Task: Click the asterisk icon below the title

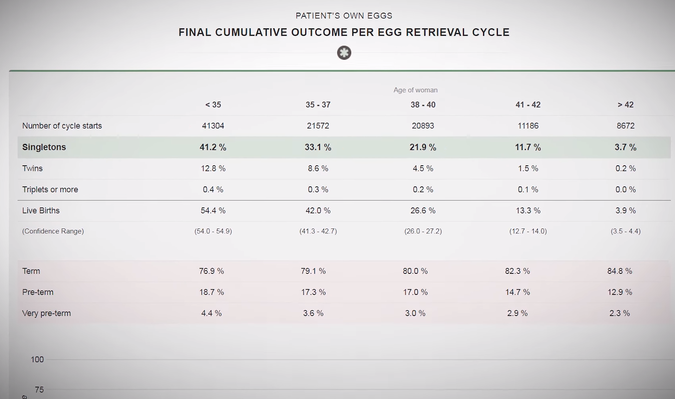Action: coord(344,53)
